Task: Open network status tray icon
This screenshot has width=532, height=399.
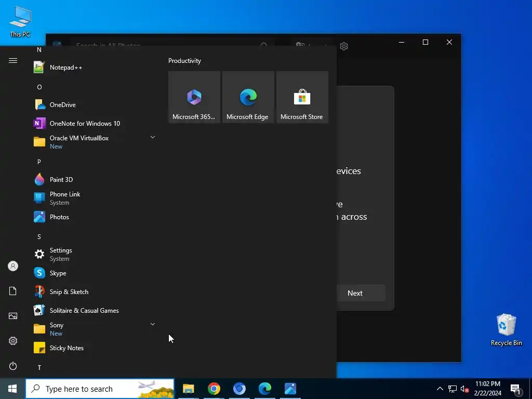Action: (453, 389)
